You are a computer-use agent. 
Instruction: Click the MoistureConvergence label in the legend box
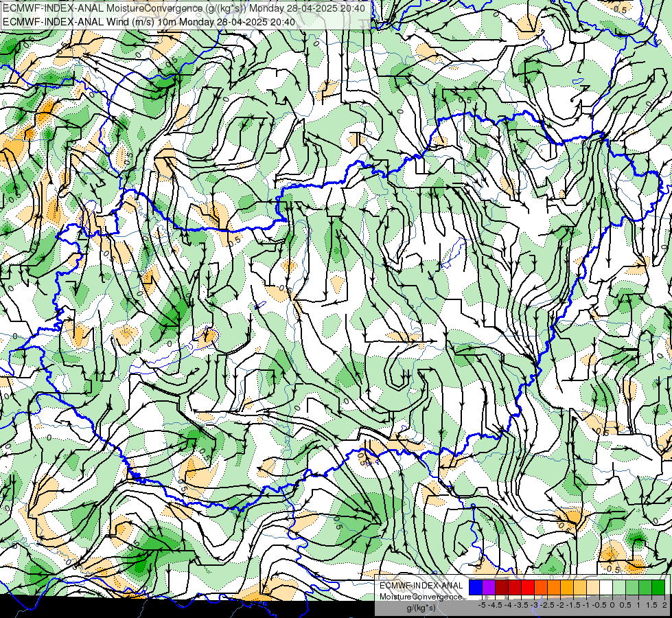pyautogui.click(x=421, y=597)
